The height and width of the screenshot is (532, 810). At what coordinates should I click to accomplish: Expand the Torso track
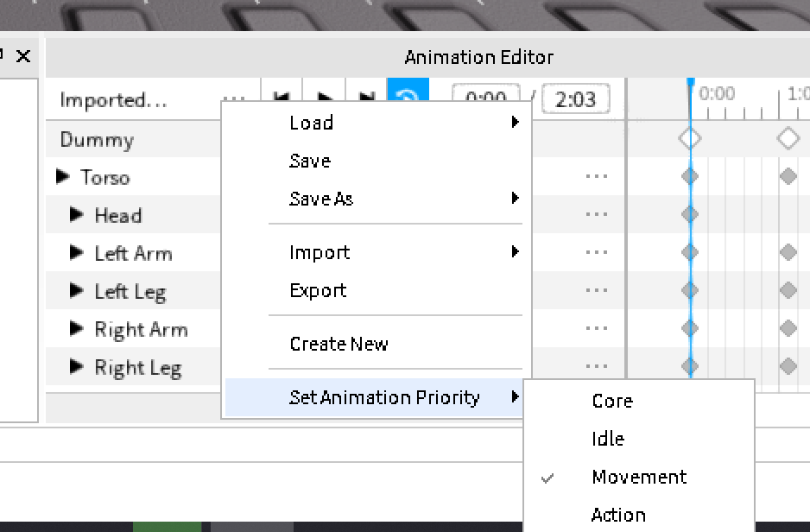pyautogui.click(x=62, y=177)
